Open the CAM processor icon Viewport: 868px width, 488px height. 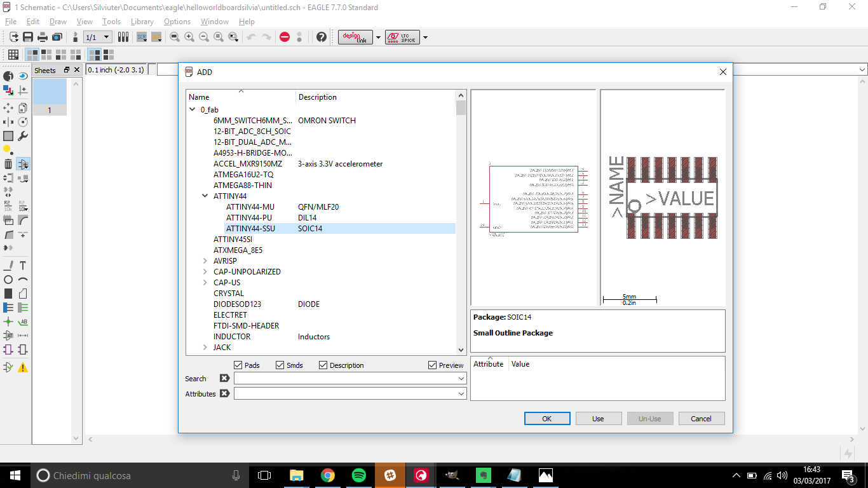point(57,37)
